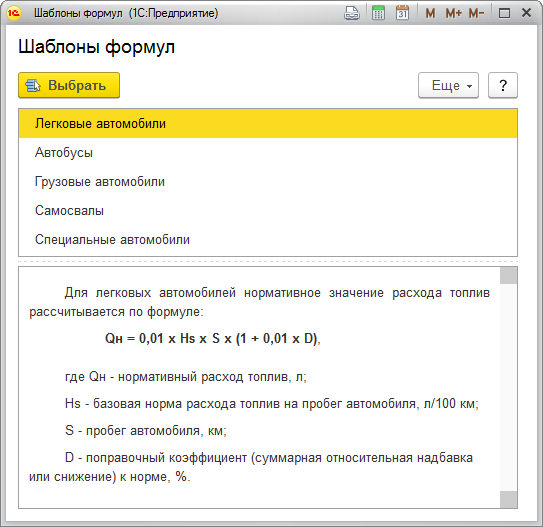Click the M memory button
Screen dimensions: 543x527
(x=430, y=14)
